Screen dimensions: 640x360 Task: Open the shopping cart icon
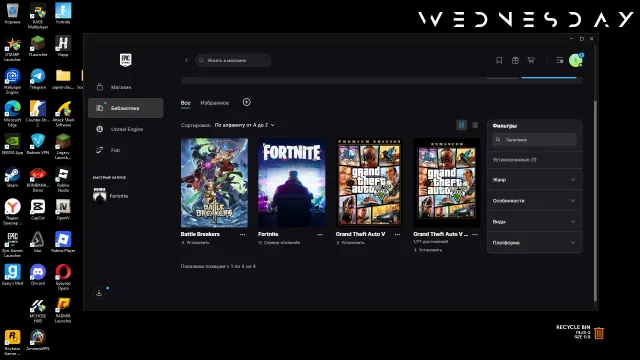coord(531,60)
